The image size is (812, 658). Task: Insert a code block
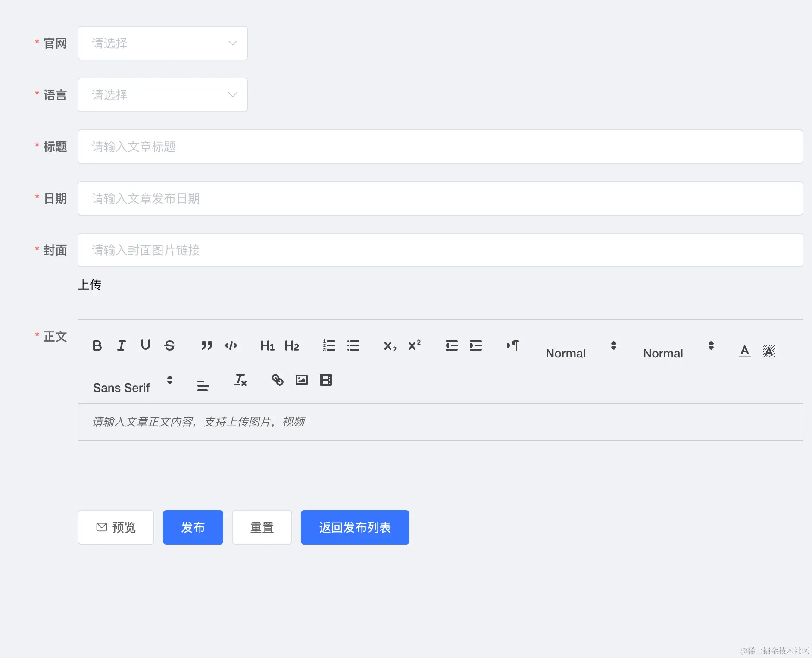(x=231, y=345)
